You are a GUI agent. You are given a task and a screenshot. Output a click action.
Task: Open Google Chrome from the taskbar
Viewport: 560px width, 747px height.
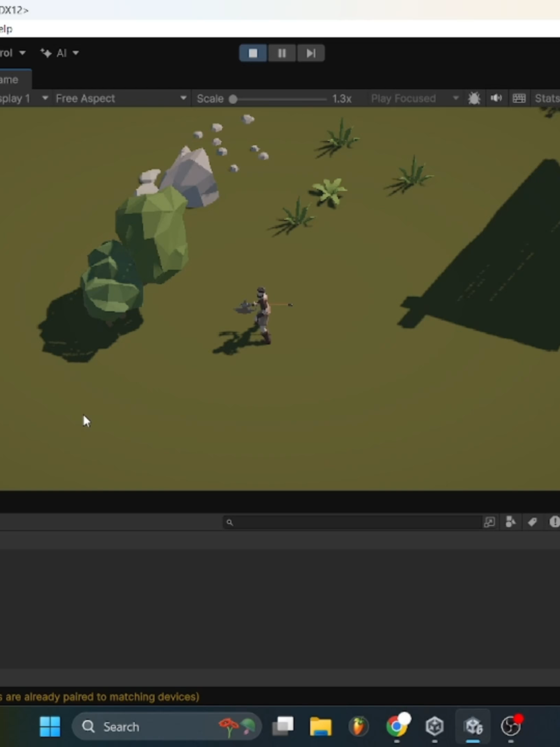[397, 726]
